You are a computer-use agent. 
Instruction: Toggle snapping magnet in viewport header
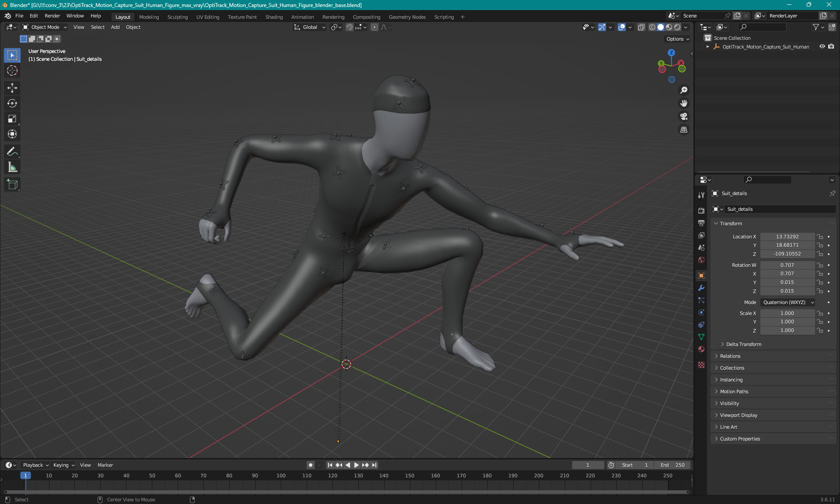click(350, 27)
